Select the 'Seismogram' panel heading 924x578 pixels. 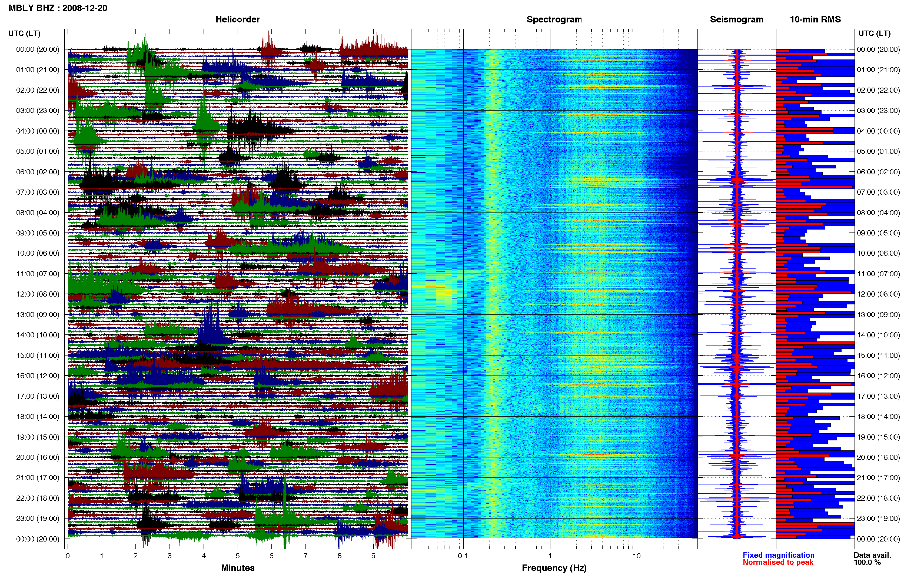tap(736, 19)
